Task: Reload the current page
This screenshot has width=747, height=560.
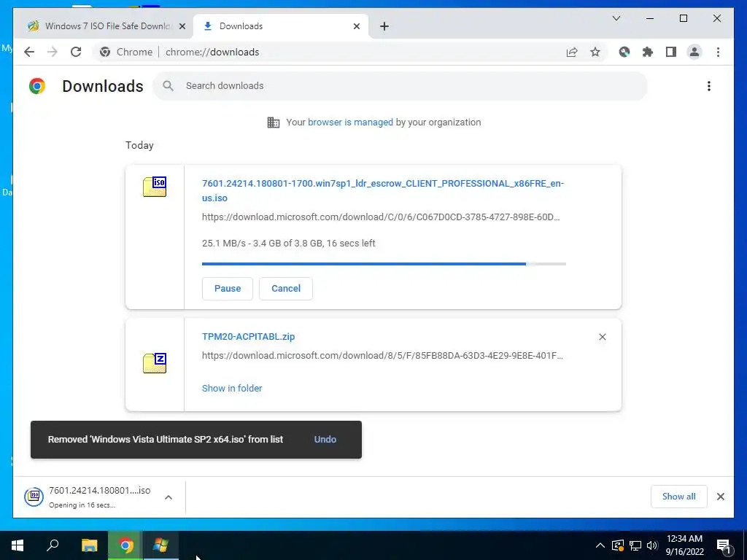Action: pyautogui.click(x=76, y=52)
